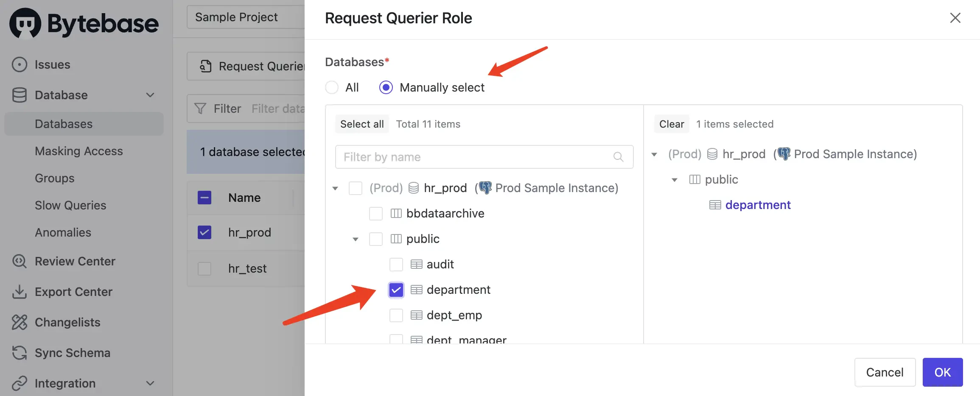980x396 pixels.
Task: Click the Filter funnel icon
Action: point(199,109)
